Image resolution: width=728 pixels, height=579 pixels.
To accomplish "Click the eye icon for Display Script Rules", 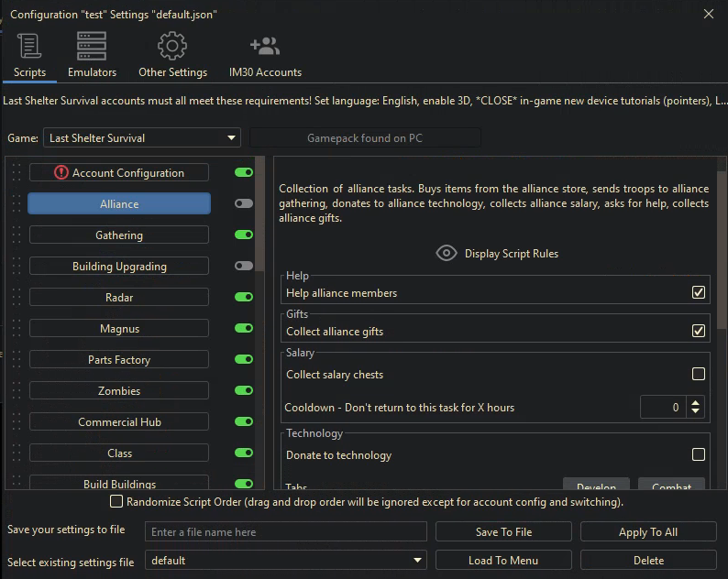I will tap(447, 254).
